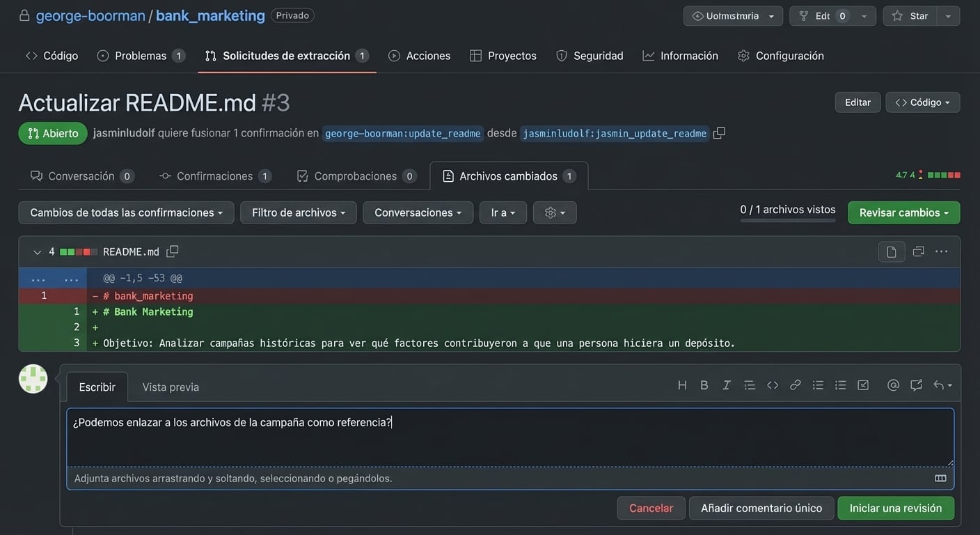This screenshot has width=980, height=535.
Task: Open the green Código dropdown near Editar
Action: click(x=923, y=102)
